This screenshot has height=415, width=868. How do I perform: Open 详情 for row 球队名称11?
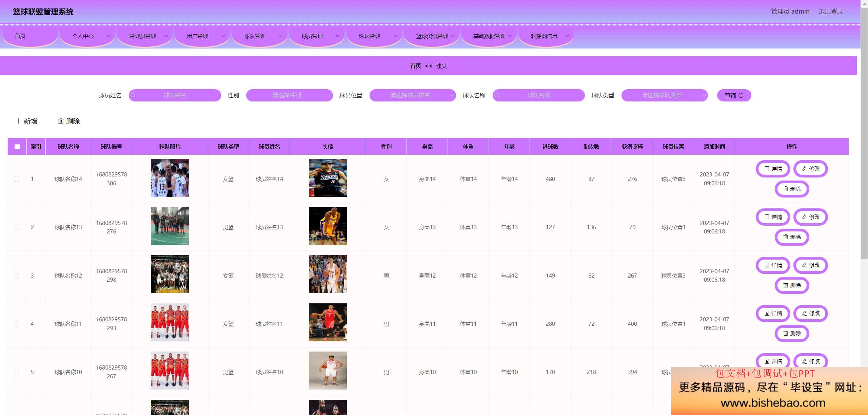coord(773,313)
